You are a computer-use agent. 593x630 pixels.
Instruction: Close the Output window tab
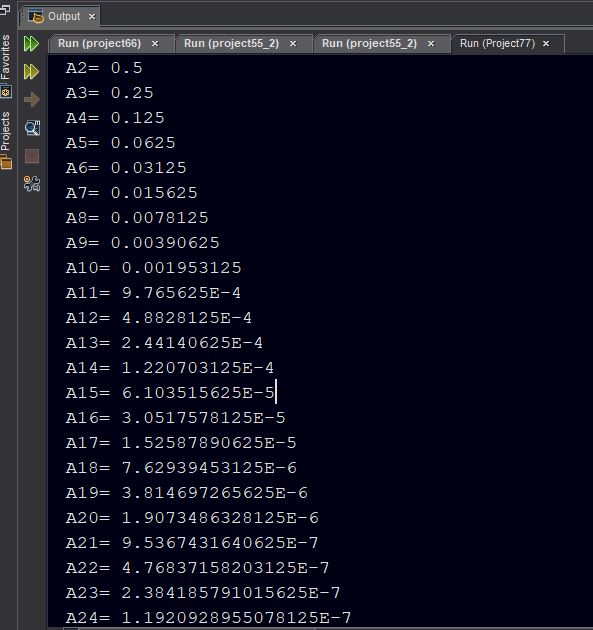[x=92, y=17]
